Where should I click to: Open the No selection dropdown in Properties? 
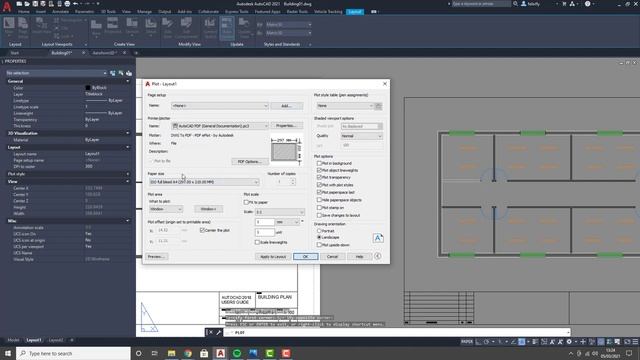[56, 73]
